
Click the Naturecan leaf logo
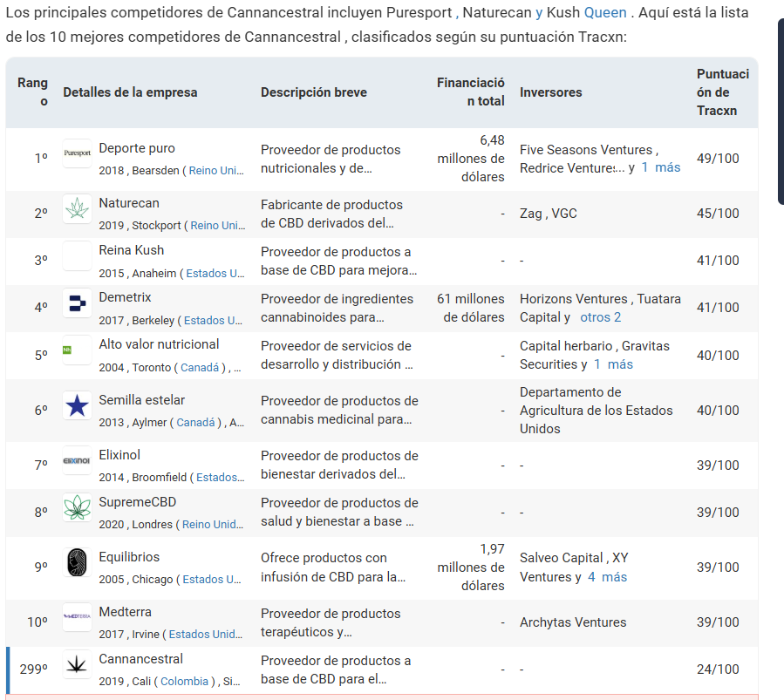77,209
